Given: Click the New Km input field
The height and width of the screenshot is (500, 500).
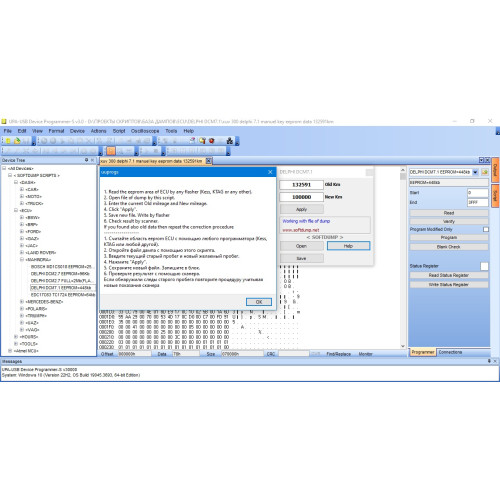Looking at the screenshot, I should click(301, 197).
